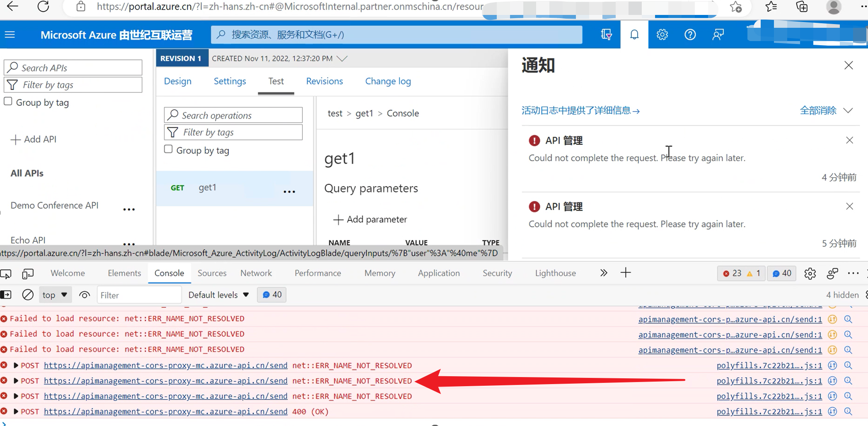Switch to the Revisions tab

[324, 81]
